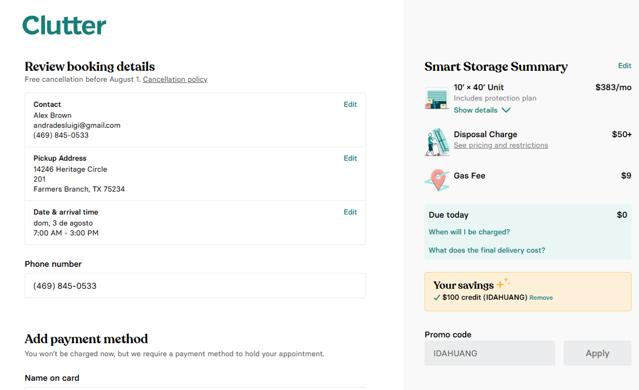Focus the Phone number input field
This screenshot has width=639, height=390.
(195, 286)
